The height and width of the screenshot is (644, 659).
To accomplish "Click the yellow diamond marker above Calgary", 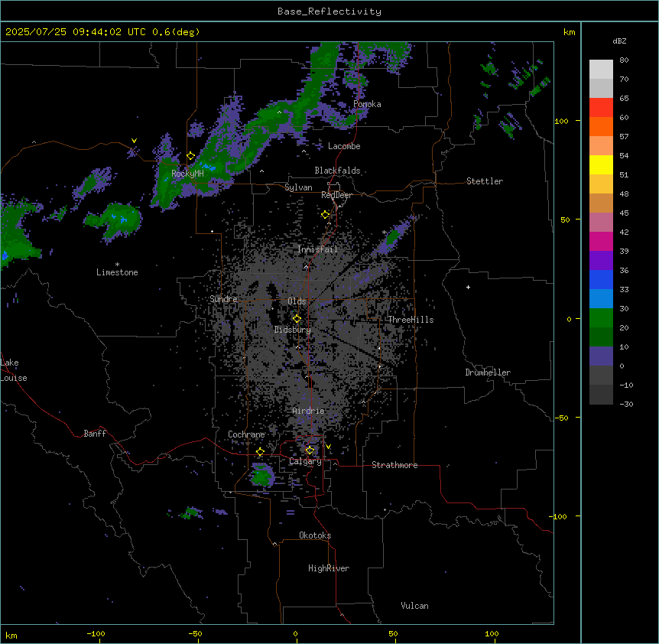I will coord(310,450).
